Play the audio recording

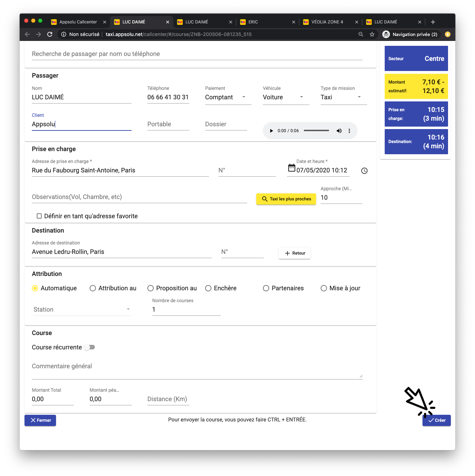[x=271, y=131]
